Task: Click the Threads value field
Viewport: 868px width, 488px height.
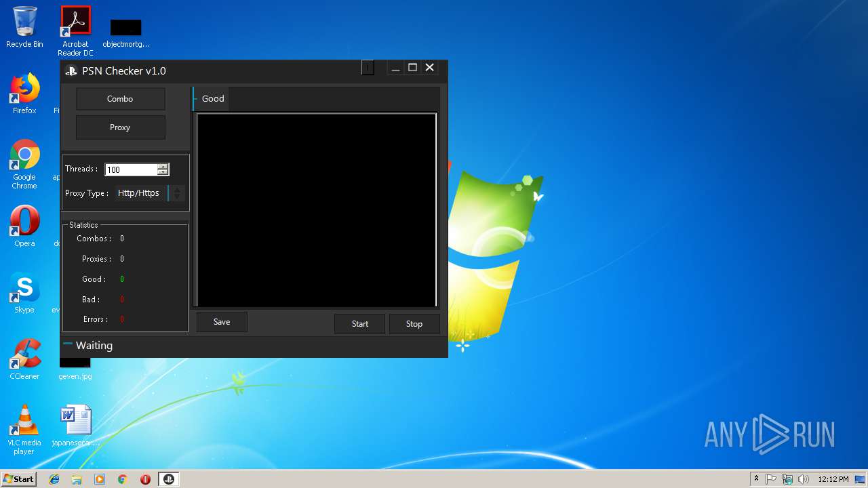Action: tap(131, 169)
